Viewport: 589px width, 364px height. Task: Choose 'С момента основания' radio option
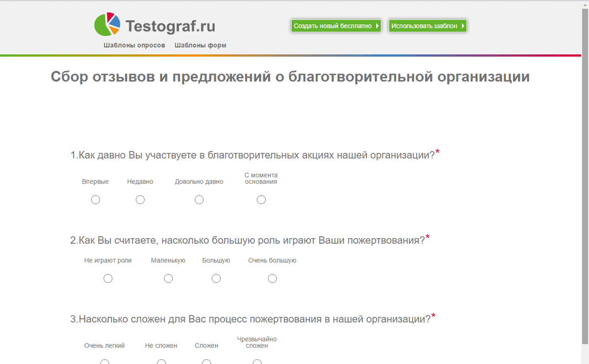pyautogui.click(x=261, y=200)
